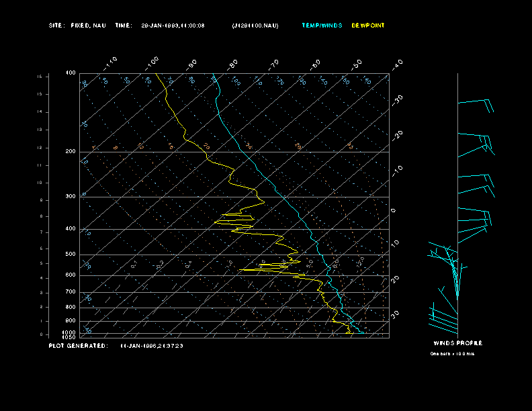Click the 1000 pressure level label
532x411 pixels.
click(70, 332)
